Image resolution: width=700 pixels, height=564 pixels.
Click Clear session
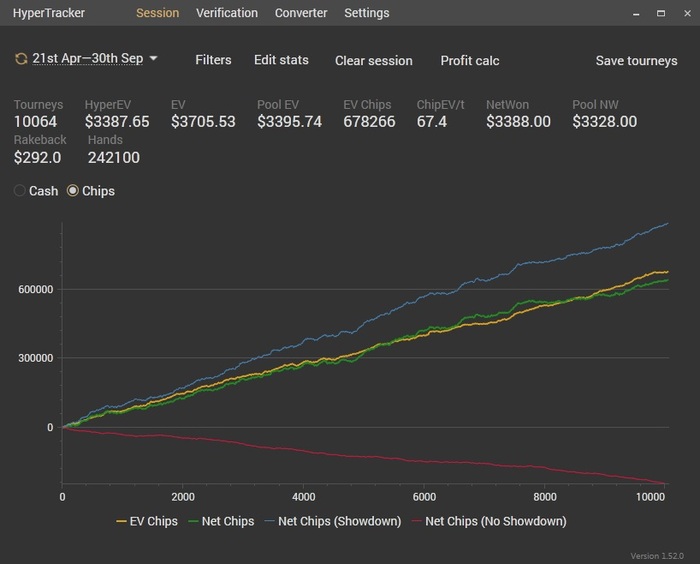pos(374,61)
